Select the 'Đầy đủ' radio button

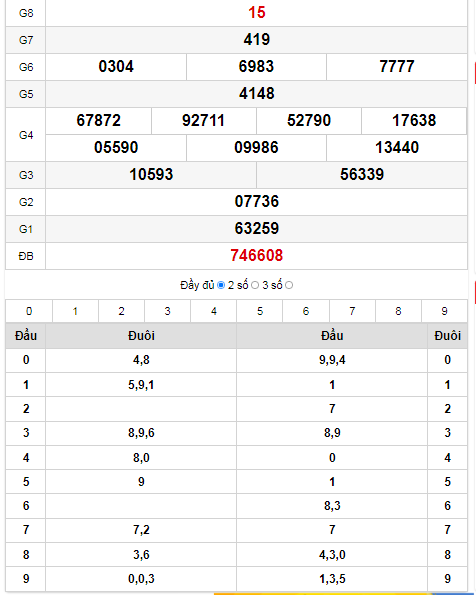[x=221, y=285]
